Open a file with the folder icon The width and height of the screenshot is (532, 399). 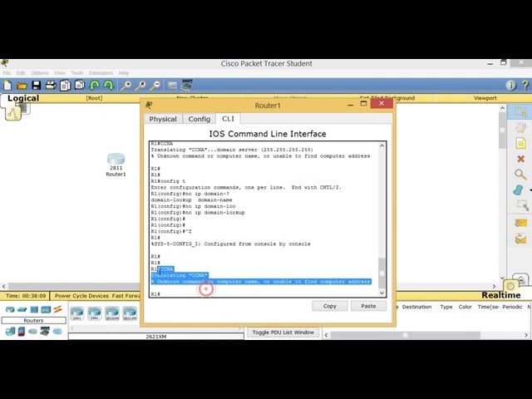pos(22,86)
